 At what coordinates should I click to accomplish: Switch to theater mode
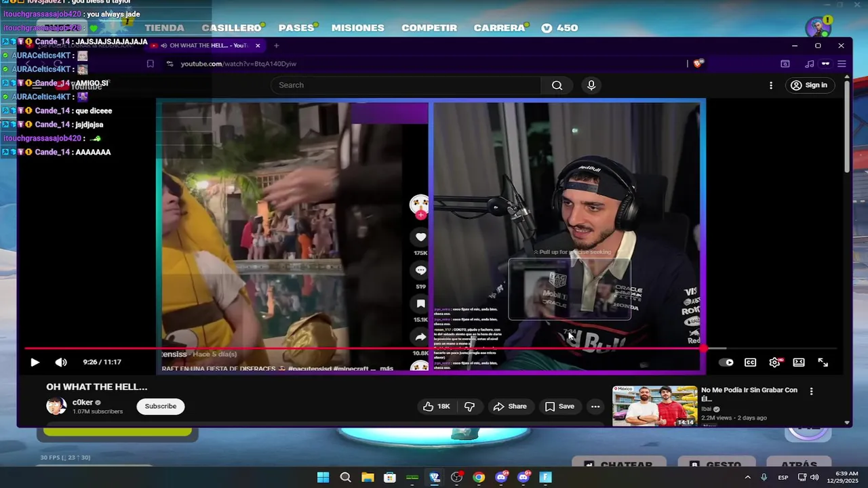coord(799,363)
